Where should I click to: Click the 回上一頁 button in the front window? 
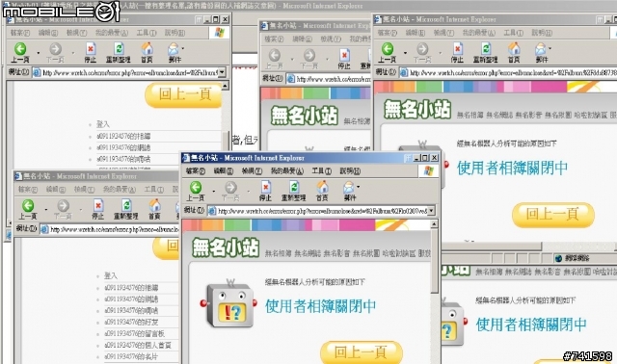coord(361,352)
